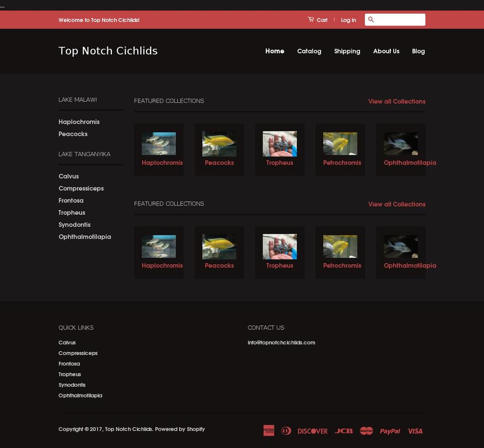Viewport: 484px width, 448px height.
Task: Open the About Us page
Action: (386, 51)
